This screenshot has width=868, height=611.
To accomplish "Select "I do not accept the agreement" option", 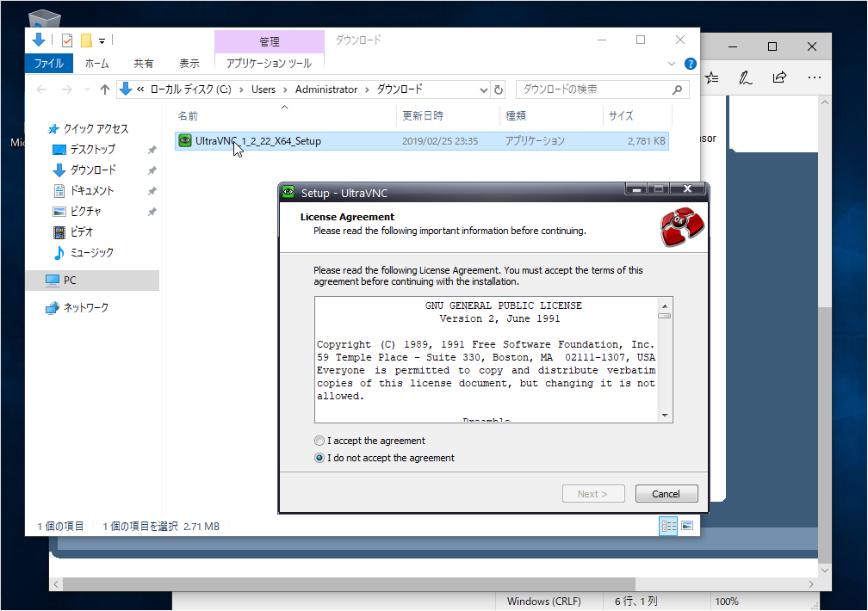I will [320, 458].
